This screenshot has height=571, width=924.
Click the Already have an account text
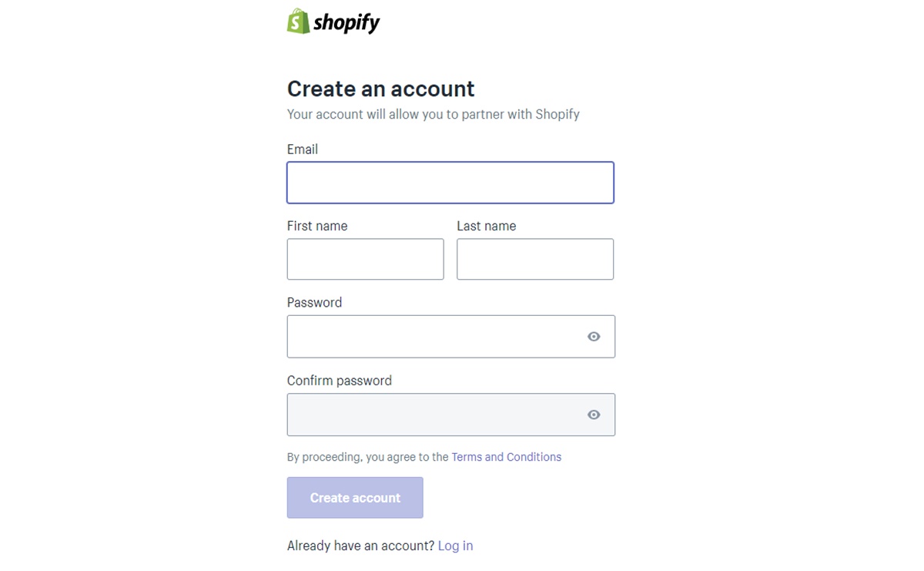pyautogui.click(x=361, y=546)
